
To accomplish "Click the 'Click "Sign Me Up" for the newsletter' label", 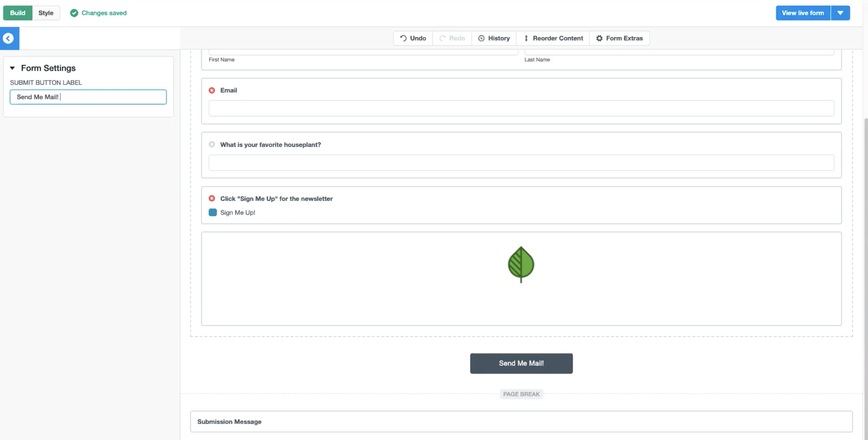I will tap(276, 199).
